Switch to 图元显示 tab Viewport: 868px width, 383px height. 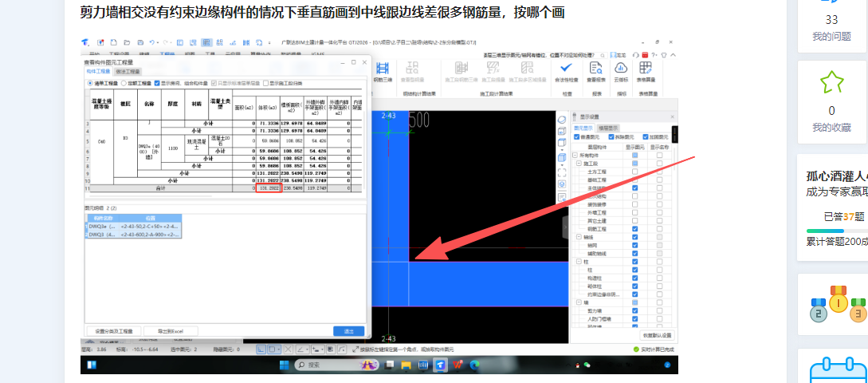tap(584, 128)
